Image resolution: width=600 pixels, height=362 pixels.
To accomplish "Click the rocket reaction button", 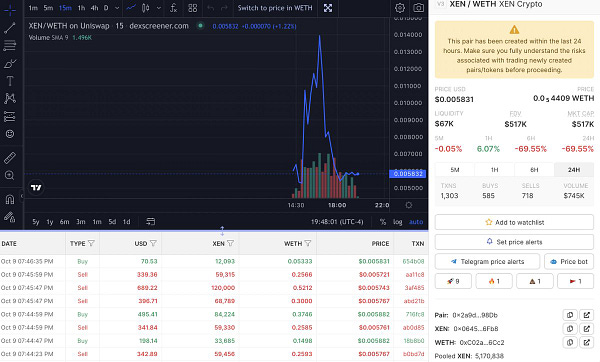I will pos(453,281).
